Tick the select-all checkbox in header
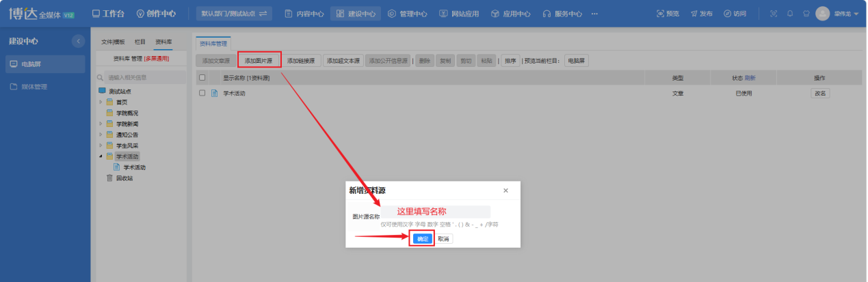 pos(202,78)
